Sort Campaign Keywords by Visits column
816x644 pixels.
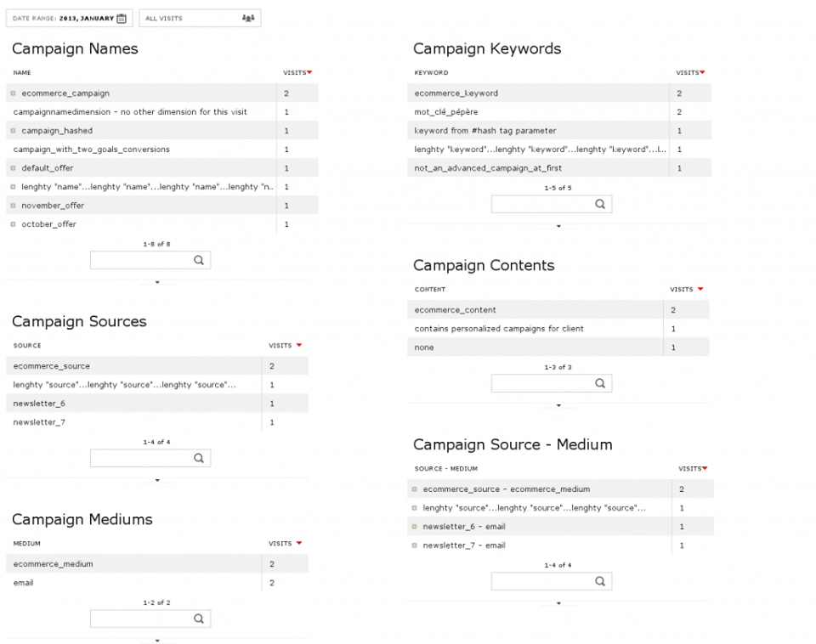689,73
